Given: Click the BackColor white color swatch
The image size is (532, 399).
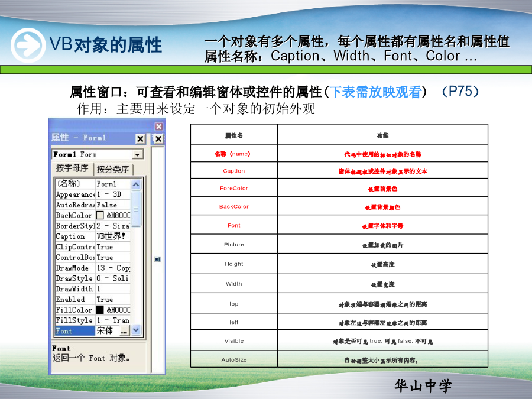Looking at the screenshot, I should pyautogui.click(x=100, y=215).
